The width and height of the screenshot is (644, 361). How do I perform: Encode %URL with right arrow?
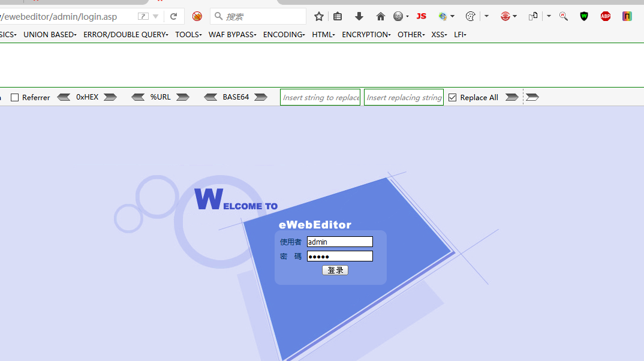point(183,97)
